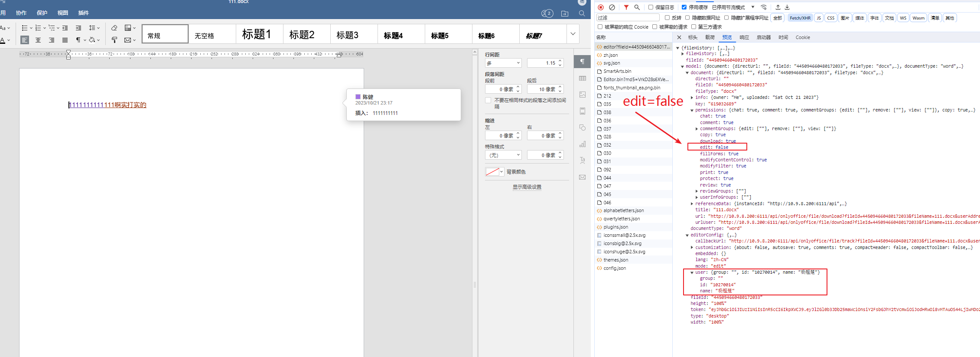Justify the paragraph text
This screenshot has height=357, width=980.
pos(65,40)
